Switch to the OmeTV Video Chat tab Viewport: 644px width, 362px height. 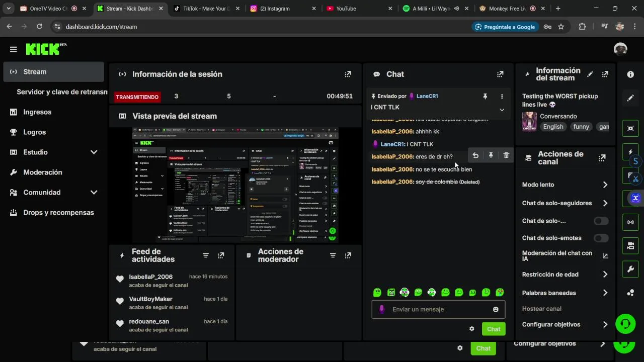pyautogui.click(x=52, y=9)
